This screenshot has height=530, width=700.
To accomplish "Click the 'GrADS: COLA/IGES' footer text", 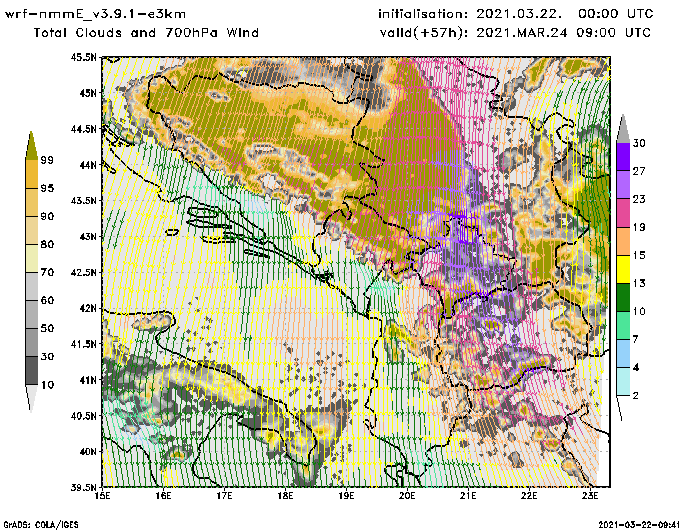I will [x=41, y=525].
